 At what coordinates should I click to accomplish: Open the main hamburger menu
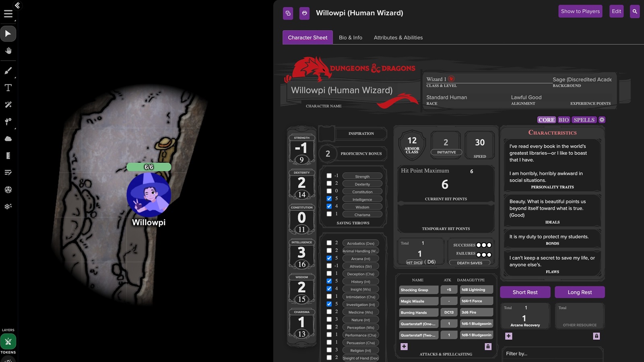(x=8, y=14)
